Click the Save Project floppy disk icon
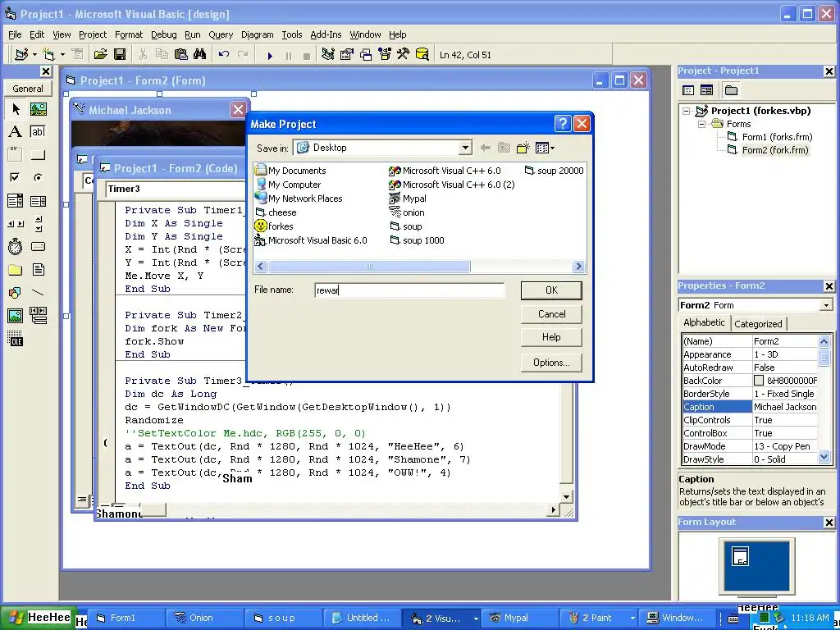This screenshot has width=840, height=630. (x=120, y=54)
